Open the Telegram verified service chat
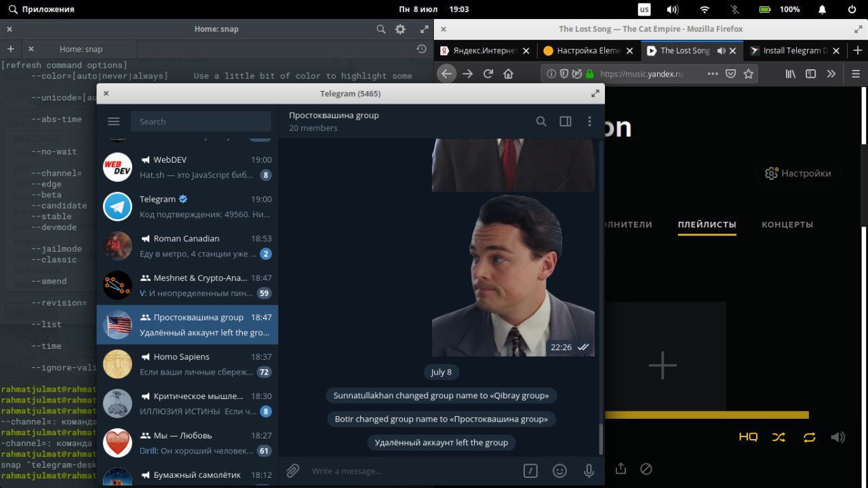This screenshot has height=488, width=868. tap(187, 206)
